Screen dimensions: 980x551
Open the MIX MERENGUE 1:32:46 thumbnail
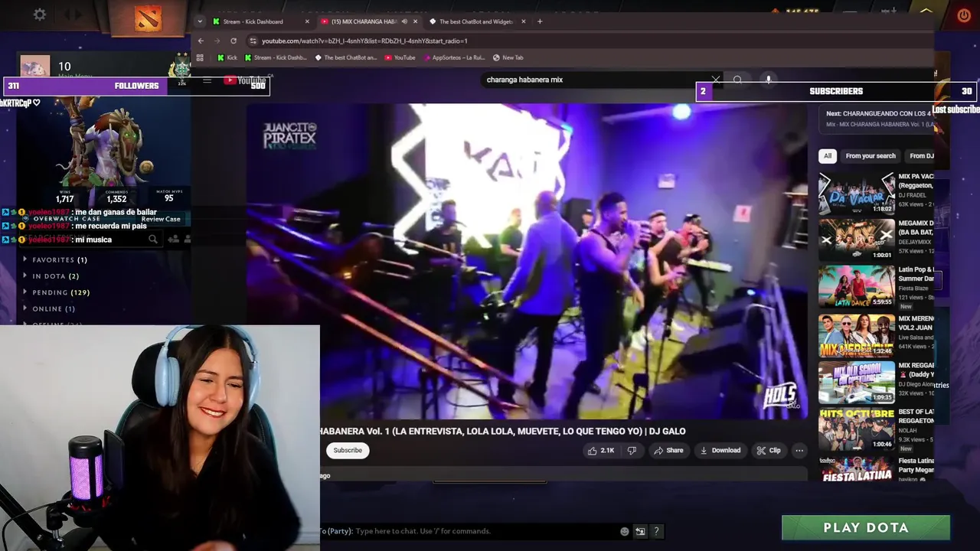tap(856, 336)
